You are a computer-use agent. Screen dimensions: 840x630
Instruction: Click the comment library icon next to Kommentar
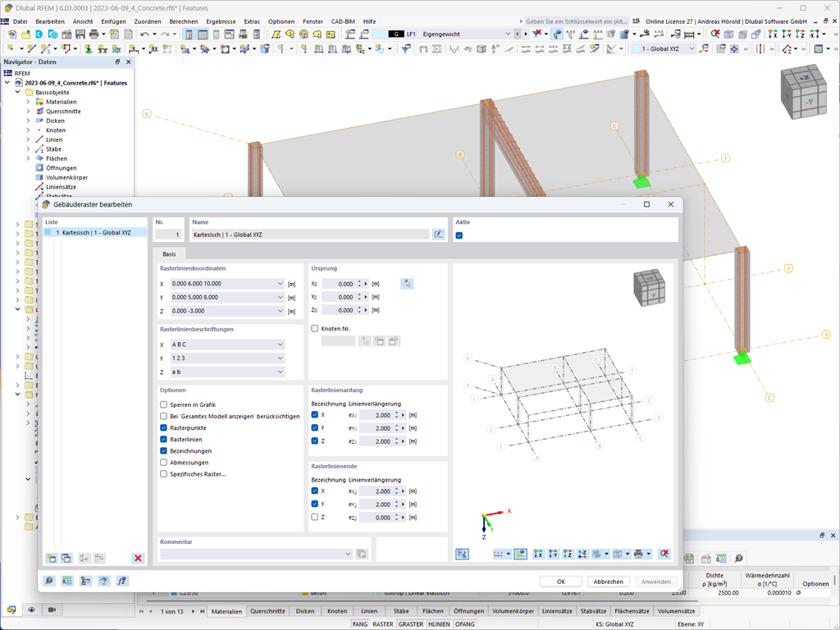[x=362, y=554]
